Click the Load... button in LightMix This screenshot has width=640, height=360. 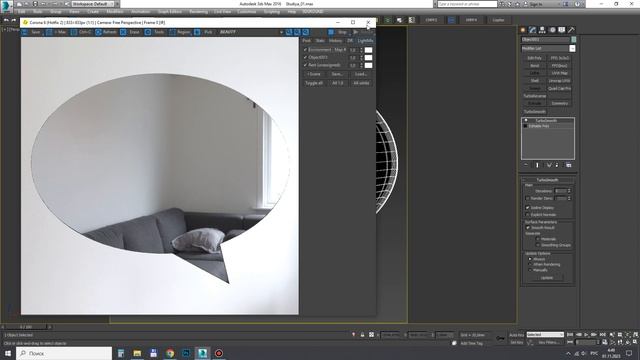point(361,74)
